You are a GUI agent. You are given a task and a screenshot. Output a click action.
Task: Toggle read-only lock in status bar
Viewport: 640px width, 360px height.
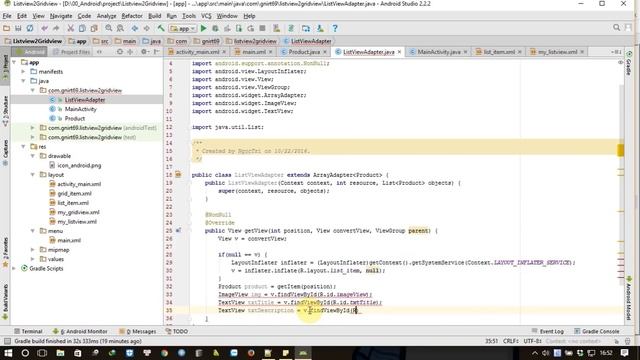pos(617,341)
